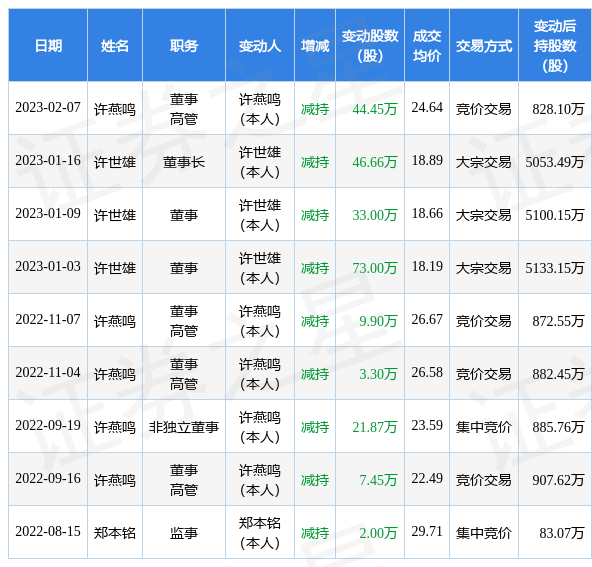The height and width of the screenshot is (567, 592).
Task: Click the 73.00万 share change value
Action: click(x=375, y=268)
